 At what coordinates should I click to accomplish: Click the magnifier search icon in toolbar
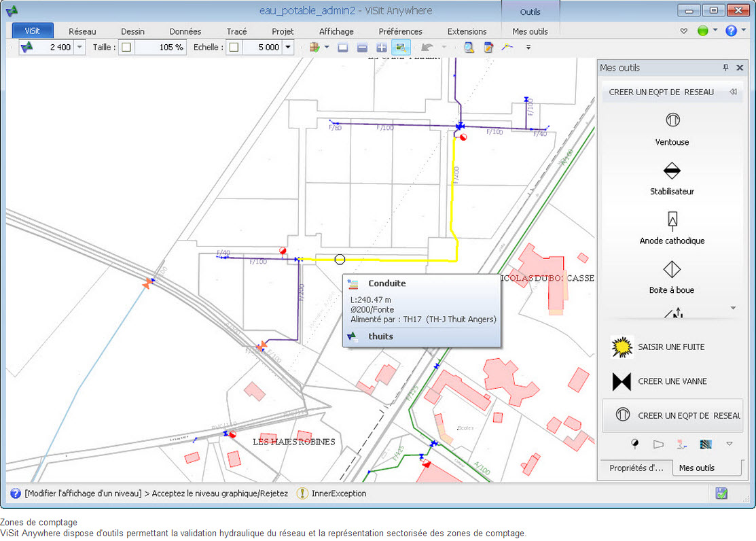click(469, 48)
